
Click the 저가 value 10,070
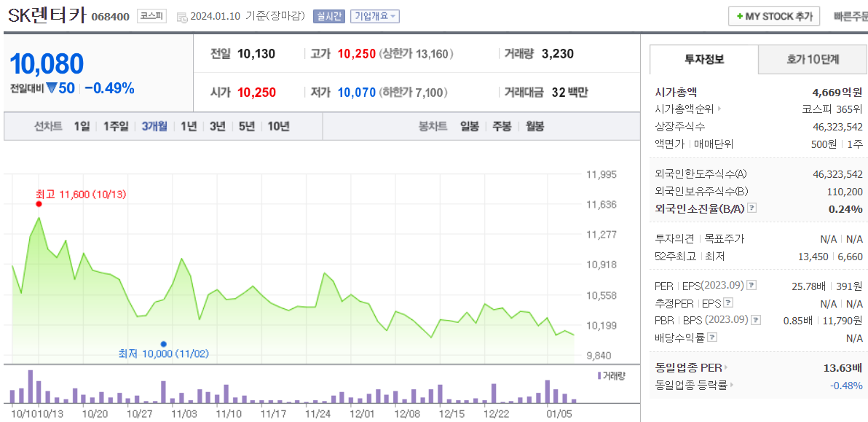[357, 92]
